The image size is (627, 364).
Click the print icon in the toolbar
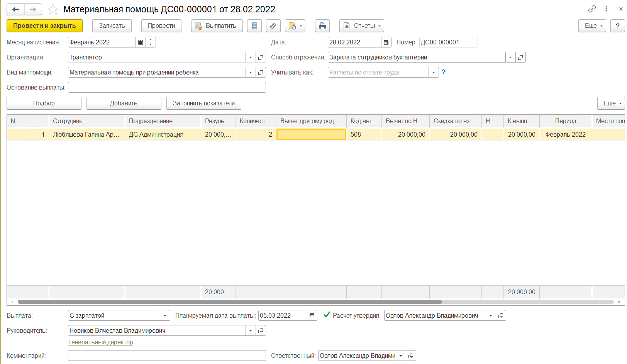322,26
